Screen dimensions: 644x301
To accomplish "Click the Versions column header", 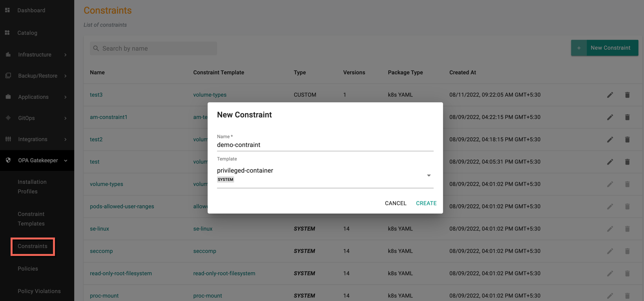I will (x=354, y=73).
